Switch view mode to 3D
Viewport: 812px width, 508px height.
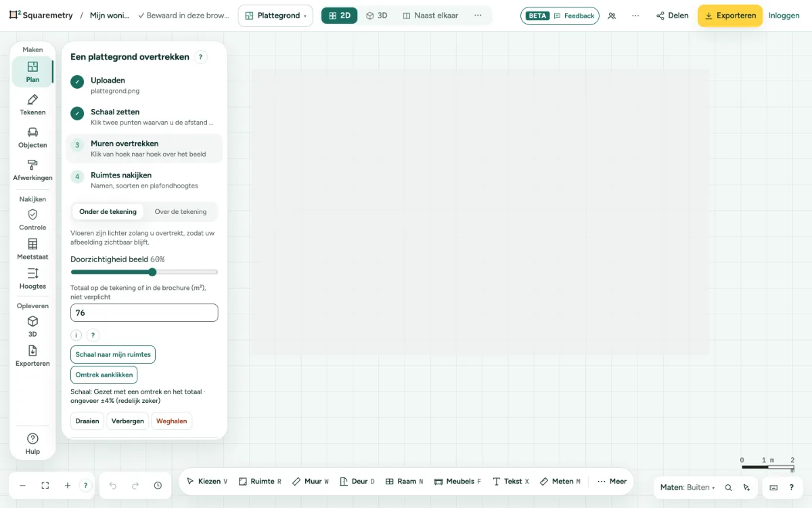point(377,16)
